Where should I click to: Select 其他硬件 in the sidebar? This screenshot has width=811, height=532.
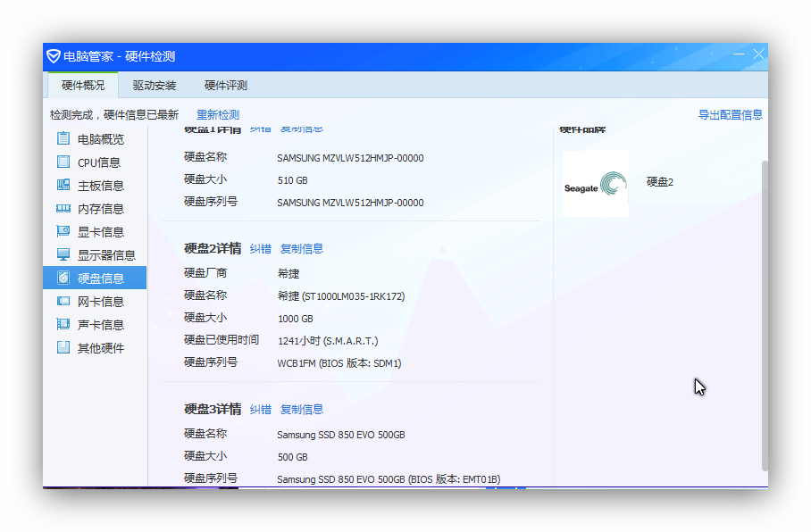(96, 348)
